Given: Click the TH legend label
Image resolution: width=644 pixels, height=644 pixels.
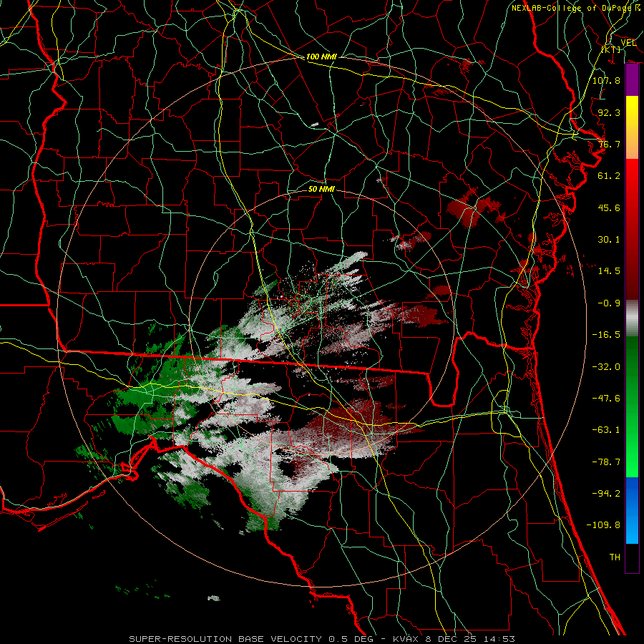Looking at the screenshot, I should 615,557.
